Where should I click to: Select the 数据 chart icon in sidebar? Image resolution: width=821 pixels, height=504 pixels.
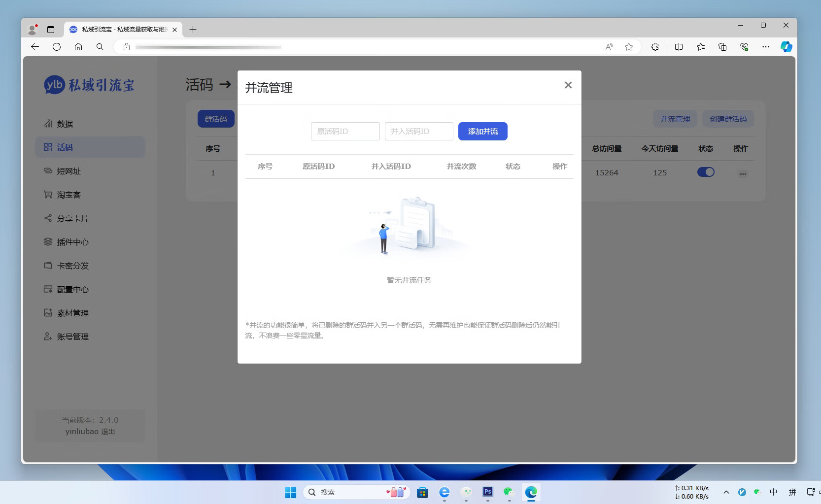[x=48, y=124]
